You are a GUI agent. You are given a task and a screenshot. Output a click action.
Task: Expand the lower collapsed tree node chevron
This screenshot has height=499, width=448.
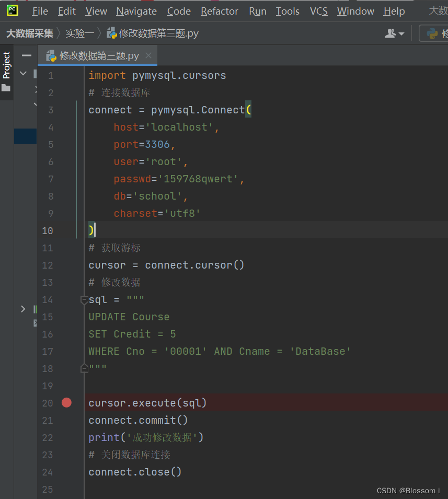(x=23, y=309)
